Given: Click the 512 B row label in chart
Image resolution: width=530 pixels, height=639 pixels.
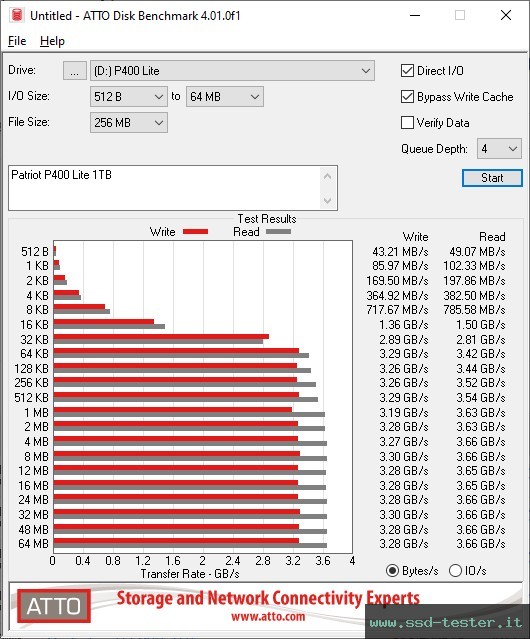Looking at the screenshot, I should point(35,252).
